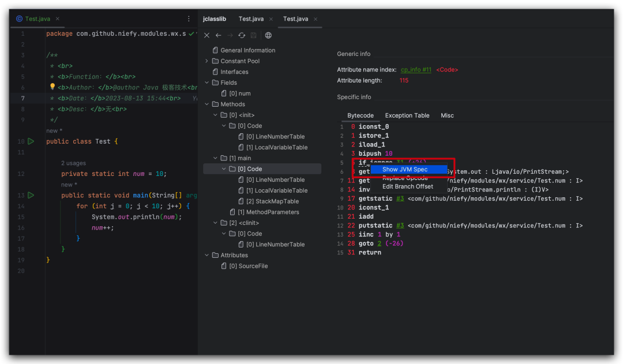The image size is (623, 364).
Task: Click the run icon beside the main method
Action: [x=31, y=195]
